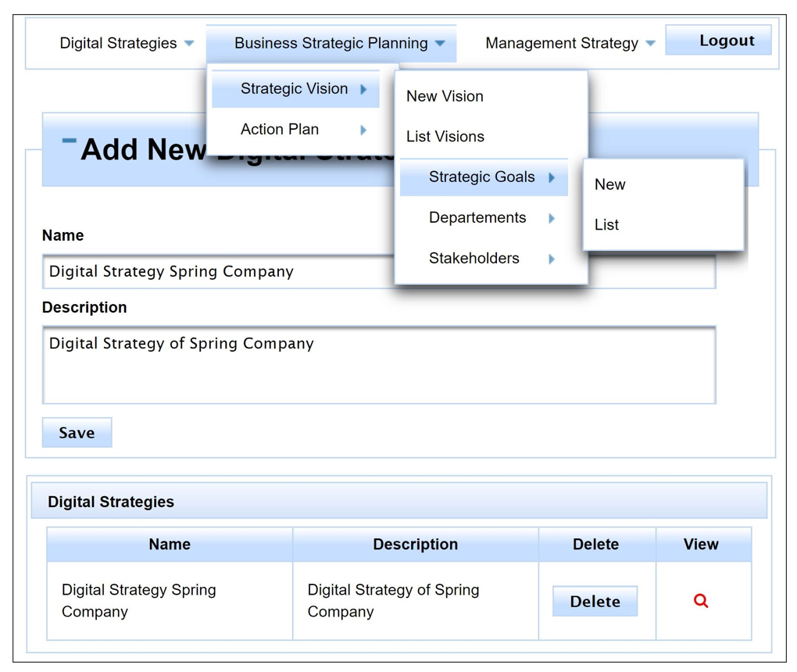Select New under Strategic Goals
Viewport: 797px width, 672px height.
[x=609, y=184]
